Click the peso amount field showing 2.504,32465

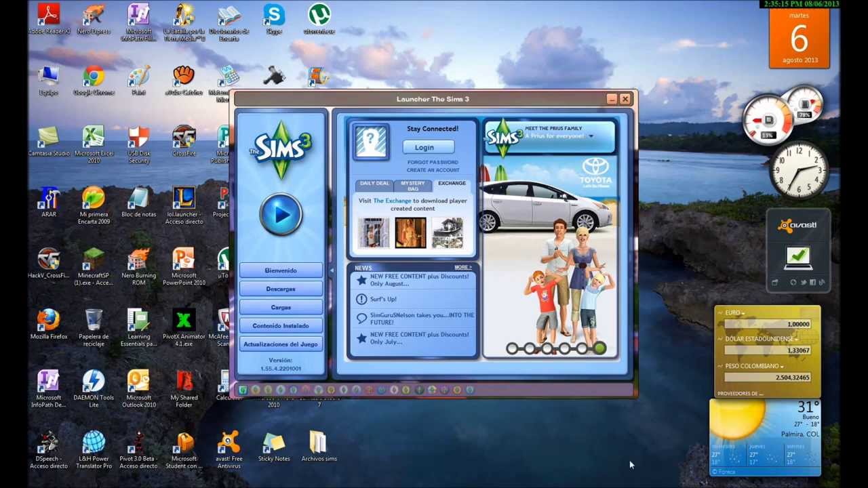(x=768, y=378)
